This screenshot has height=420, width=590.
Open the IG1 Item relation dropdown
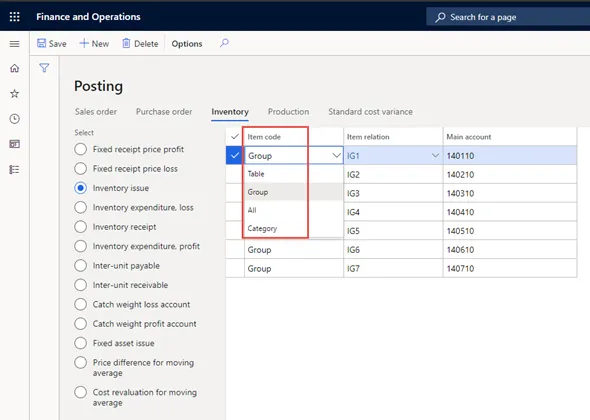(435, 155)
